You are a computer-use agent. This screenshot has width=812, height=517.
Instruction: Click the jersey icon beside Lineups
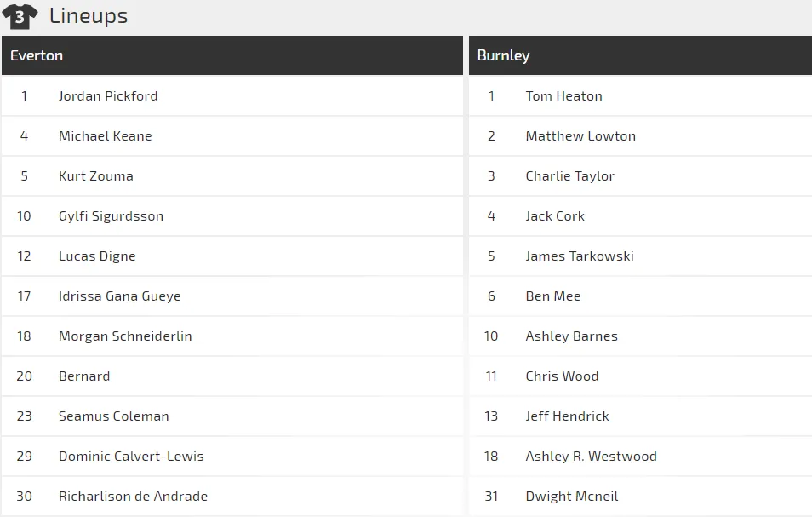(x=20, y=16)
